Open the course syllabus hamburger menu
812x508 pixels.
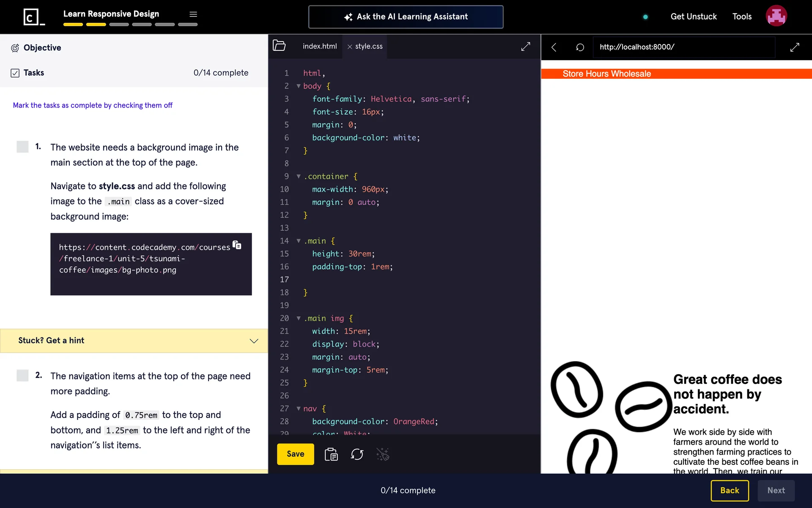[x=193, y=14]
